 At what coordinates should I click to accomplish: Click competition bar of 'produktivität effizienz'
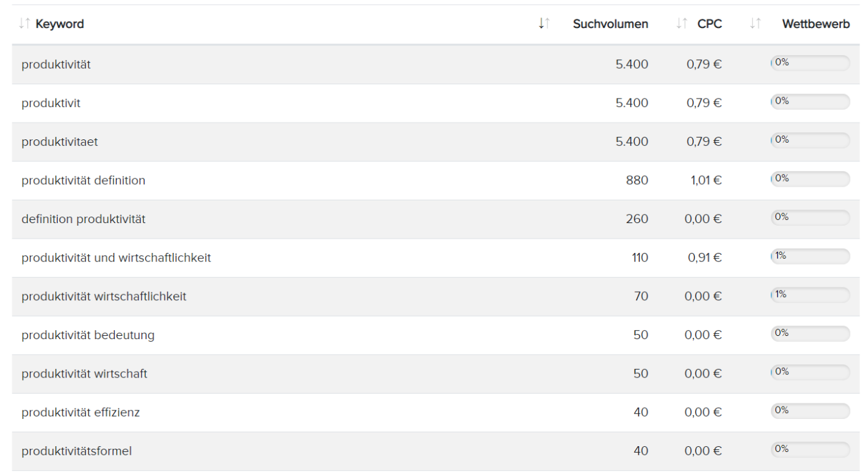coord(810,411)
